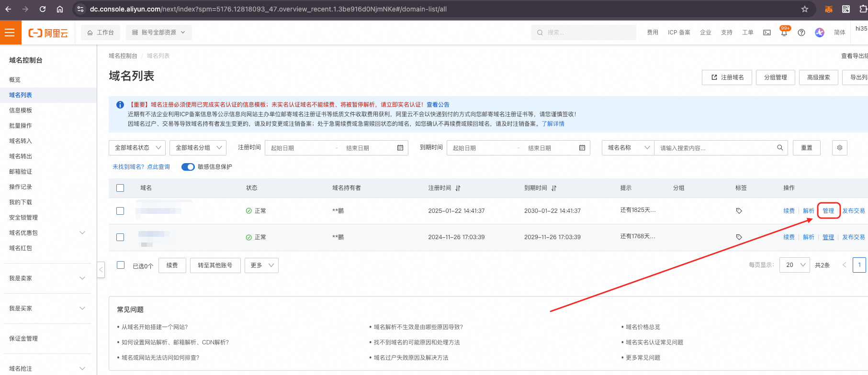This screenshot has width=868, height=375.
Task: Click 解析 link in second domain row
Action: [809, 237]
